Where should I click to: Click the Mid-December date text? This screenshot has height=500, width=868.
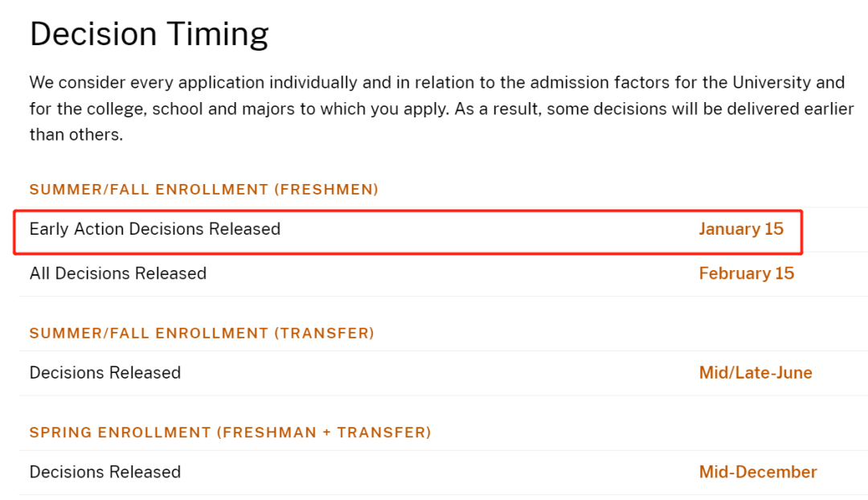coord(758,472)
